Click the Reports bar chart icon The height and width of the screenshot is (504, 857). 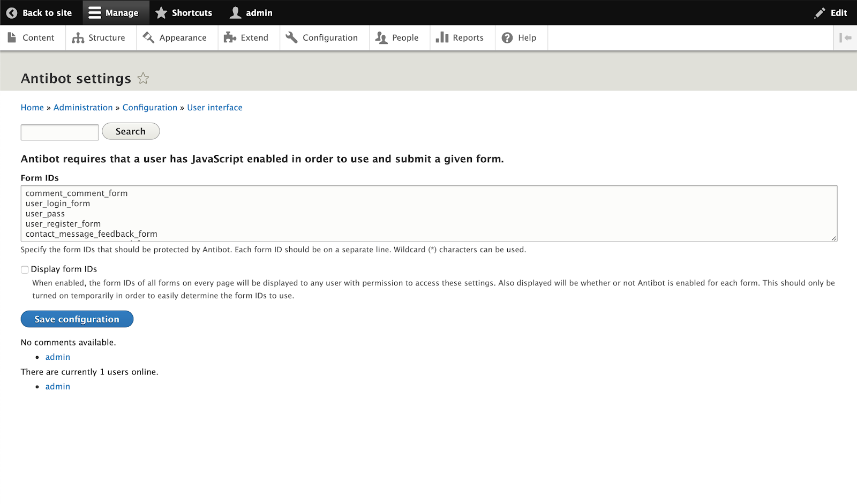point(442,37)
